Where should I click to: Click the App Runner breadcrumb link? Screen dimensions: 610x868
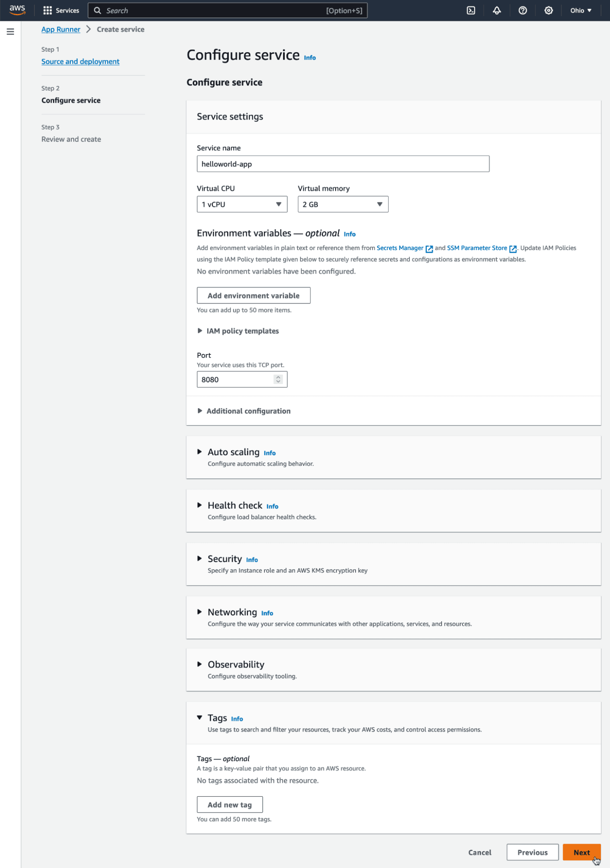[61, 30]
